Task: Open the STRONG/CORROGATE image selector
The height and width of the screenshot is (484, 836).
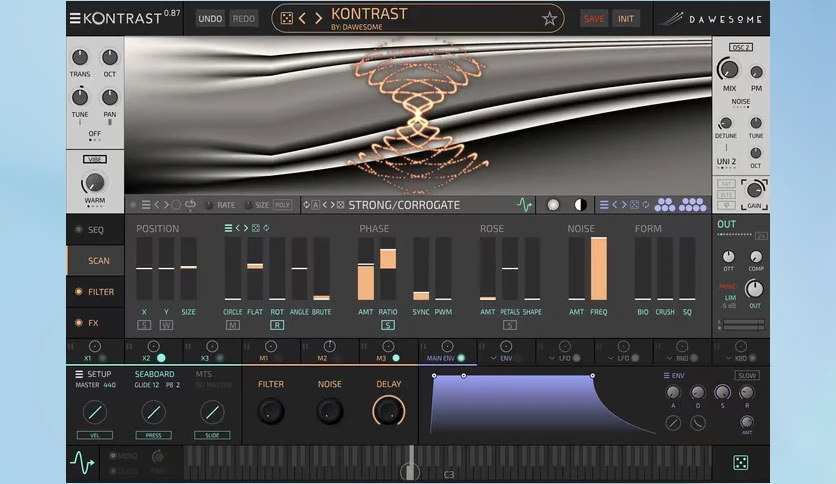Action: pos(404,205)
